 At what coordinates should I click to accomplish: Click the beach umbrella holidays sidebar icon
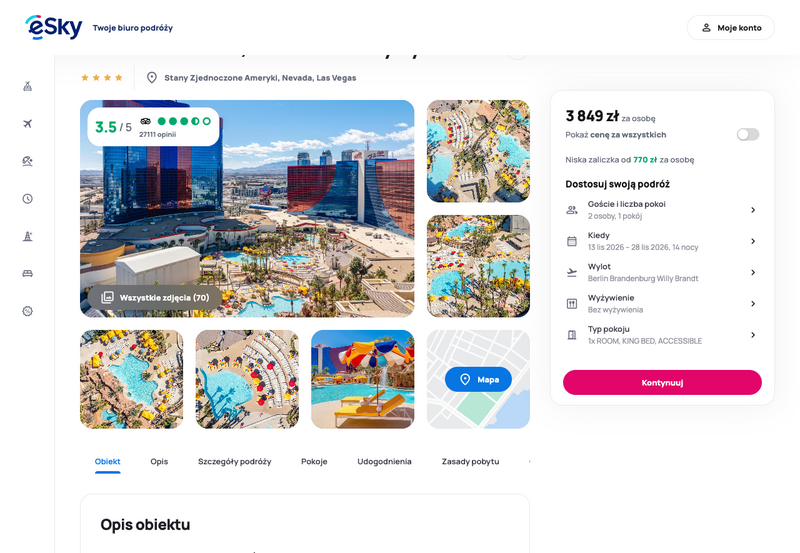pyautogui.click(x=28, y=161)
